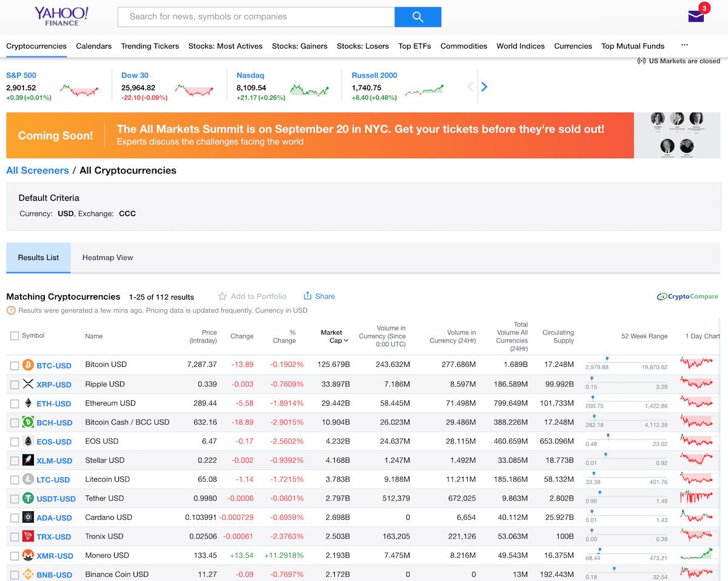Click the EOS coin icon
728x581 pixels.
(28, 442)
